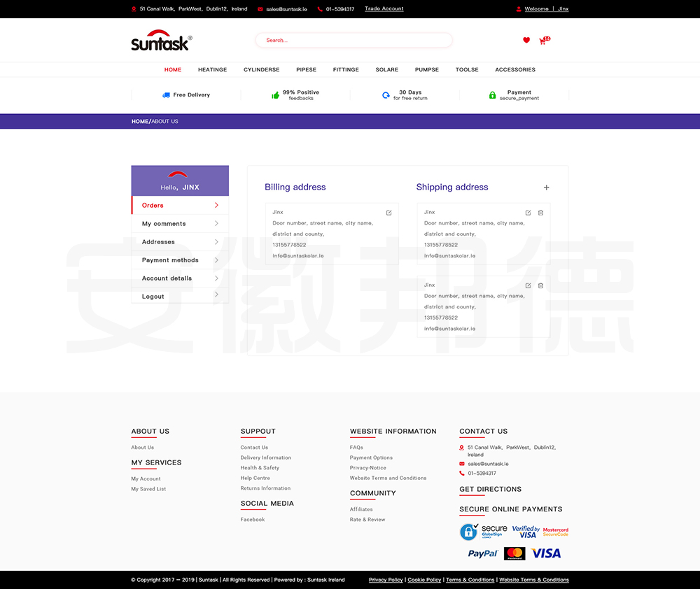The height and width of the screenshot is (589, 700).
Task: Click the Suntask logo
Action: (x=161, y=41)
